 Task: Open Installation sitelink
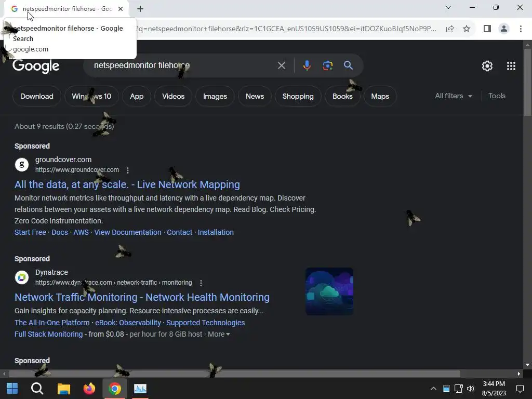pyautogui.click(x=216, y=232)
